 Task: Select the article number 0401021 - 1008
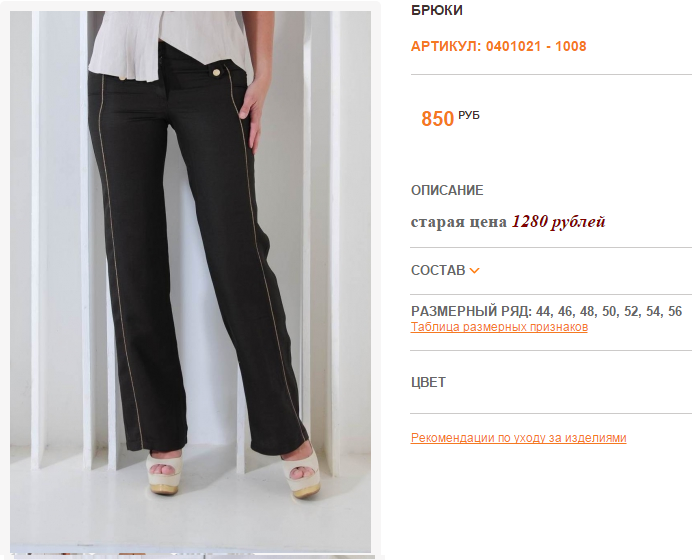click(536, 46)
